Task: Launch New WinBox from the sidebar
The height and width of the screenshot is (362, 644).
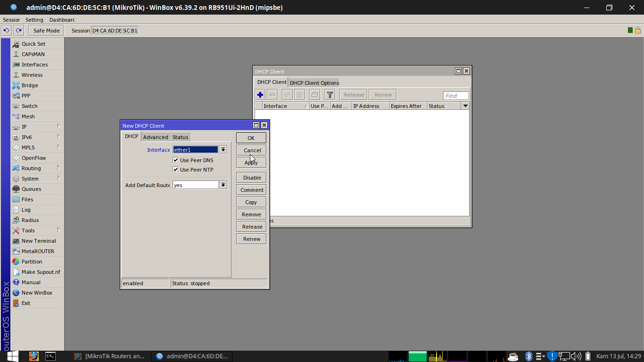Action: click(x=37, y=293)
